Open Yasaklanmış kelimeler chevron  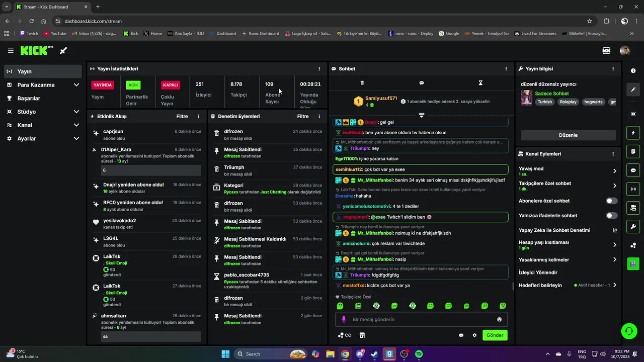pyautogui.click(x=614, y=260)
